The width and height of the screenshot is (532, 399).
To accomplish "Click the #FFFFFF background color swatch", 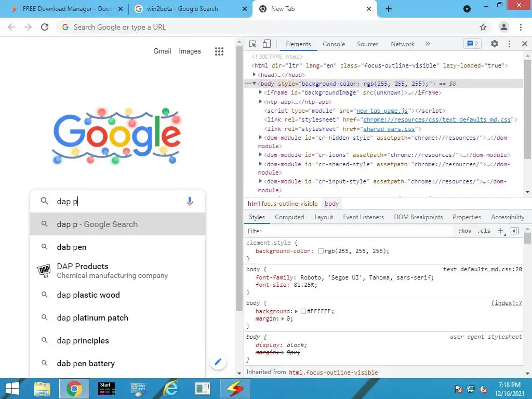I will 303,311.
